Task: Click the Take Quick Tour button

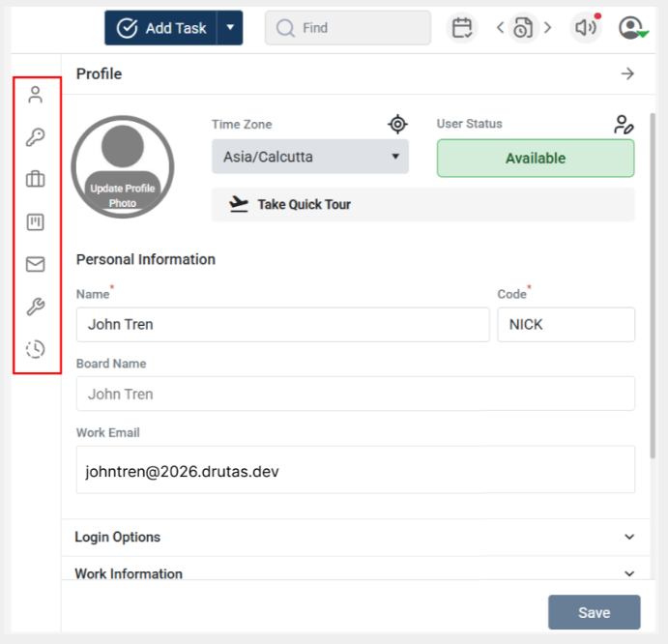Action: click(422, 205)
